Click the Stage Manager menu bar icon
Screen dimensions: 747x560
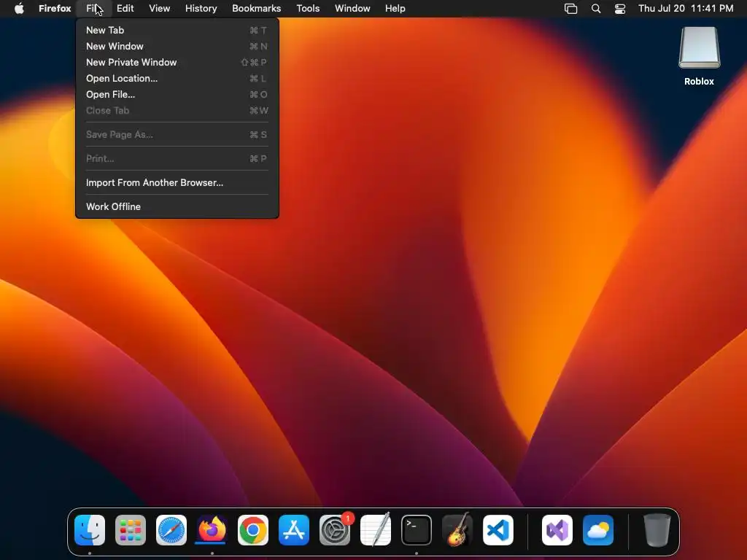570,9
